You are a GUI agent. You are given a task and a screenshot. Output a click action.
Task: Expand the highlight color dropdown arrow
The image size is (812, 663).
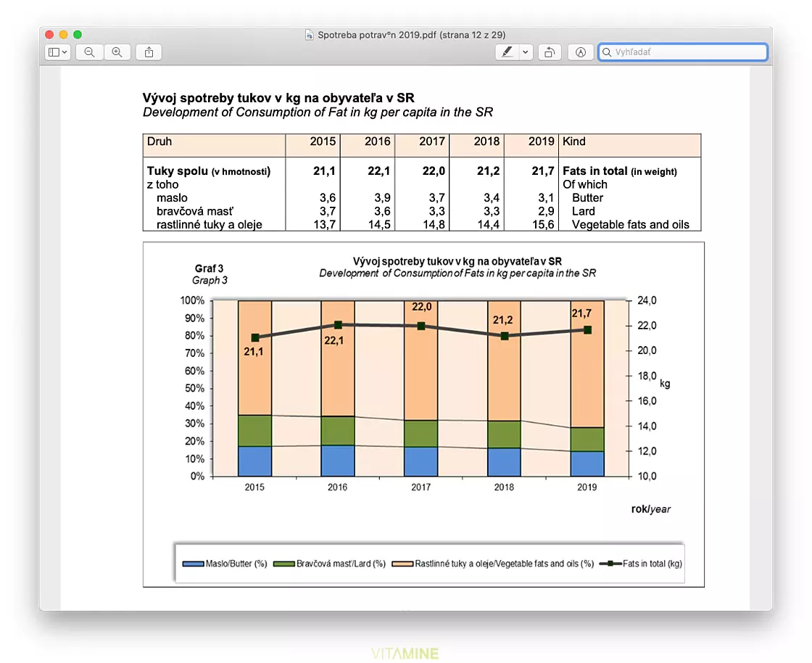point(526,52)
